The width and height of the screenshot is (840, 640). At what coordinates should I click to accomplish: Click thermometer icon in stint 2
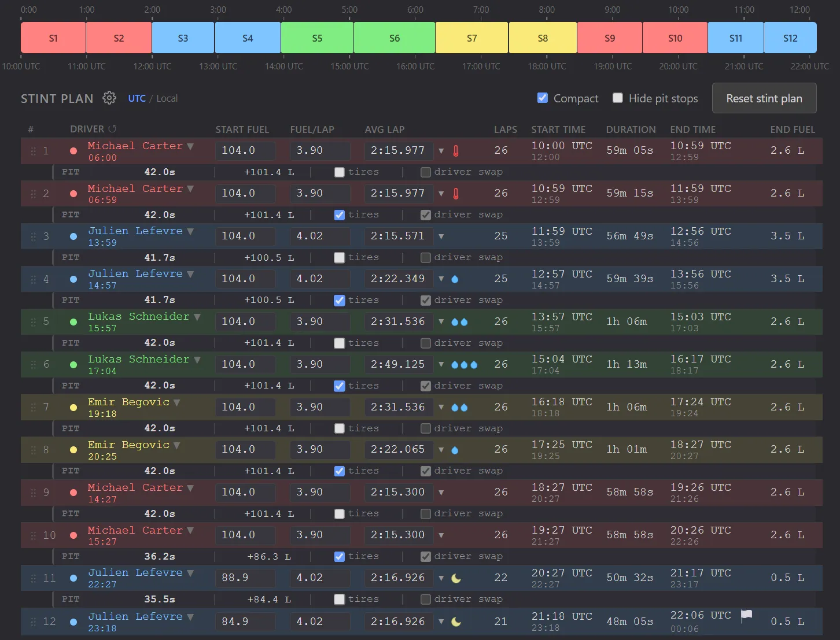[456, 194]
